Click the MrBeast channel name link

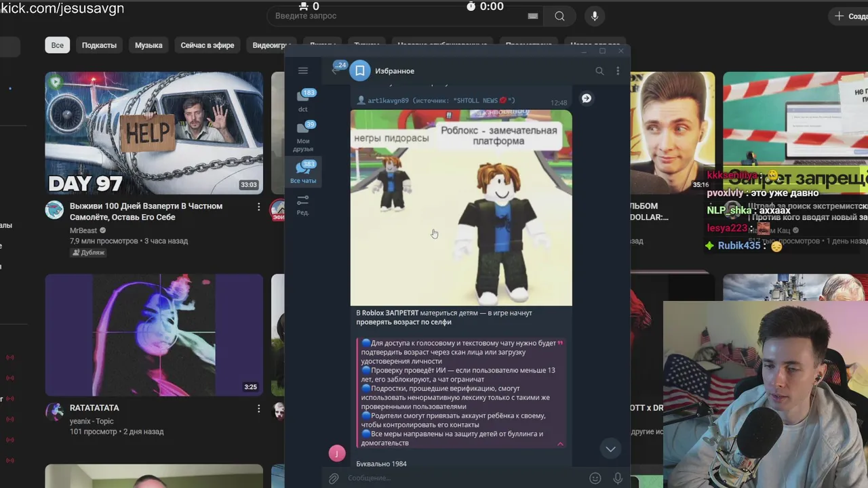(x=83, y=230)
